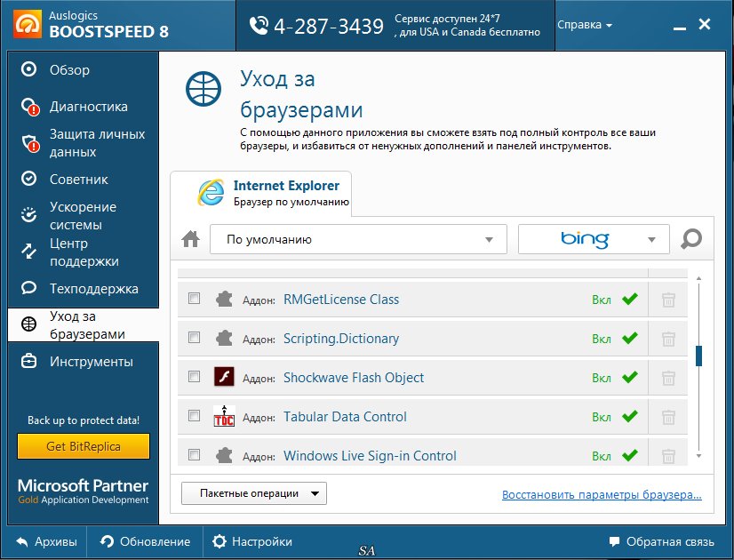The width and height of the screenshot is (734, 560).
Task: Delete Scripting.Dictionary via trash icon
Action: (668, 339)
